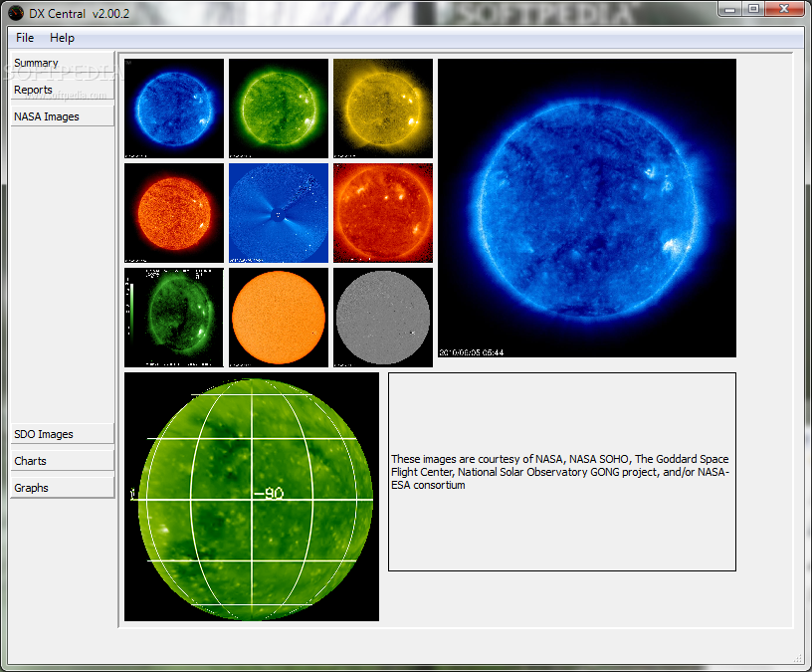The image size is (812, 672).
Task: Close the DX Central window
Action: click(784, 9)
